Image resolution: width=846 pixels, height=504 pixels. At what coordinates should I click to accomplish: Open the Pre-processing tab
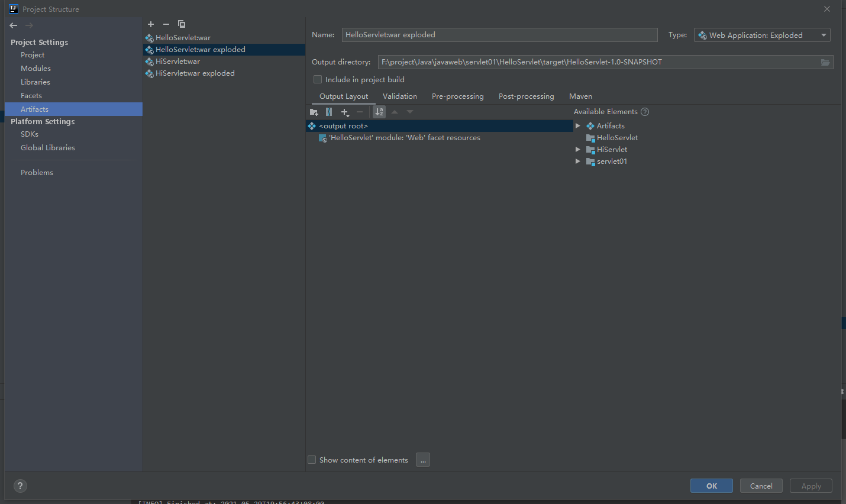458,96
